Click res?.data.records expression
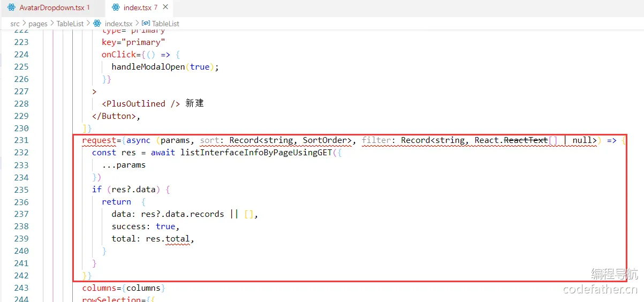Viewport: 644px width, 302px height. pos(183,214)
